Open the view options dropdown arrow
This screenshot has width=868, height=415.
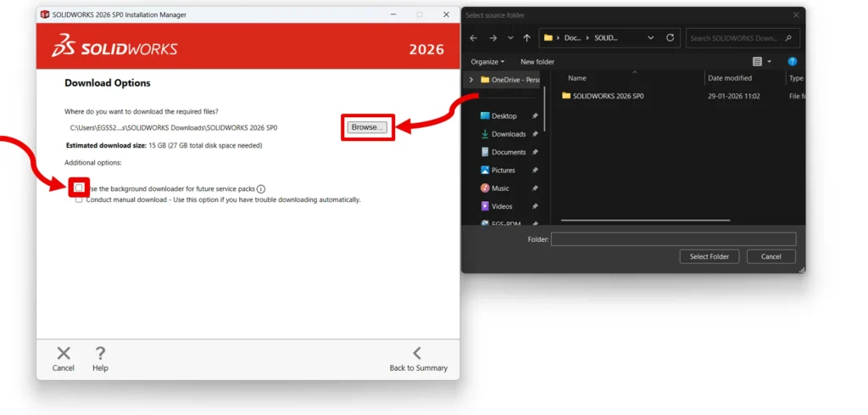point(770,62)
